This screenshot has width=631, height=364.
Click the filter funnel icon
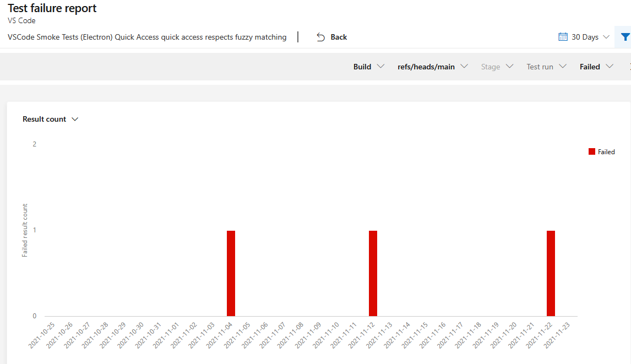625,37
